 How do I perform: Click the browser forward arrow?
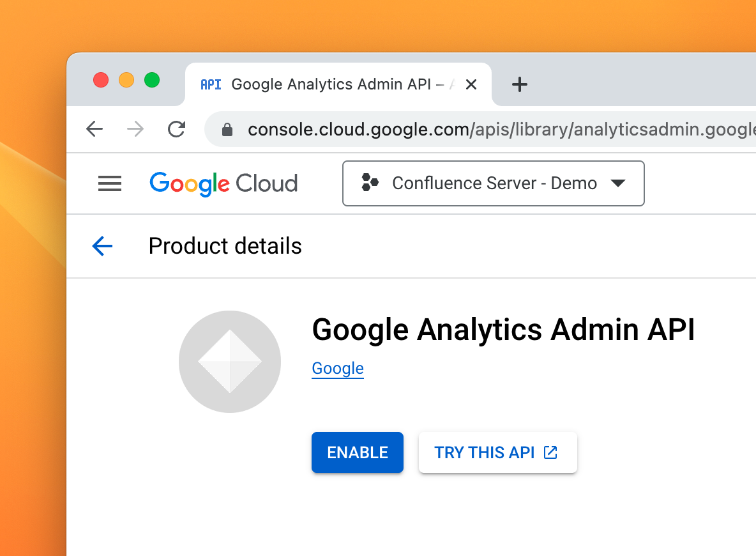[135, 130]
